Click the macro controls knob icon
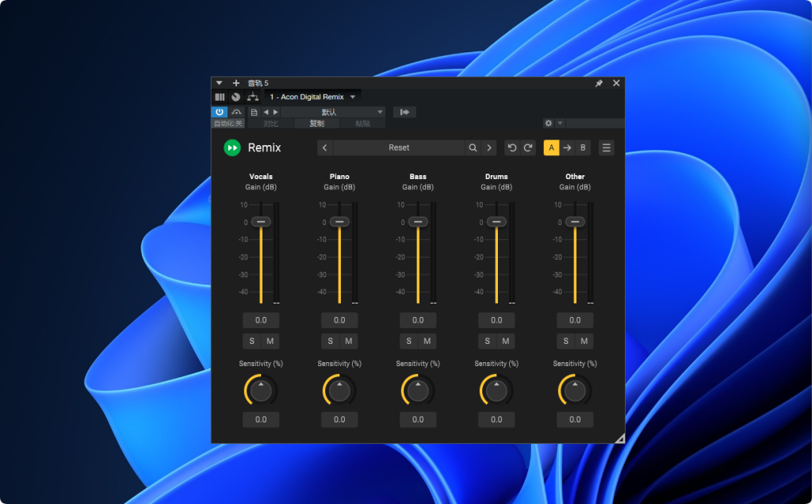 (236, 97)
